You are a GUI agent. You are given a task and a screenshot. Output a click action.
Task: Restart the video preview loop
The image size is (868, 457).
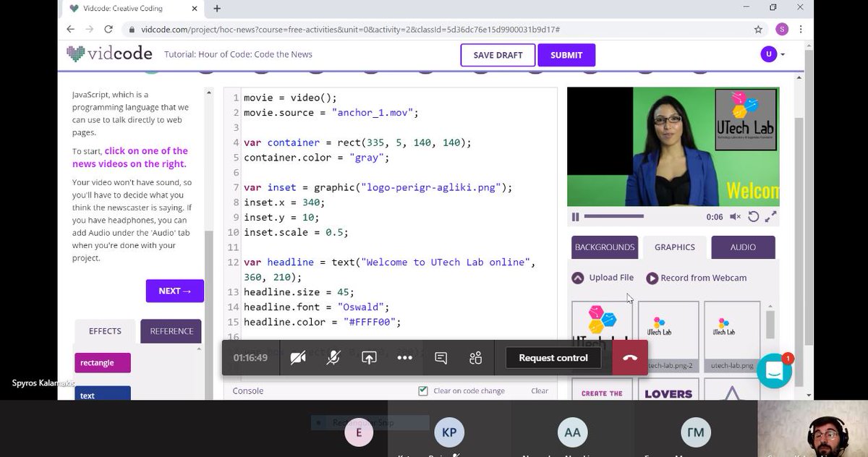click(753, 217)
